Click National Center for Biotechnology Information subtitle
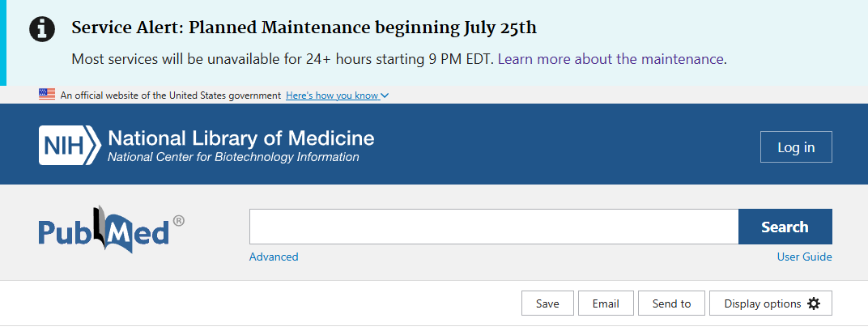The height and width of the screenshot is (331, 868). click(233, 157)
